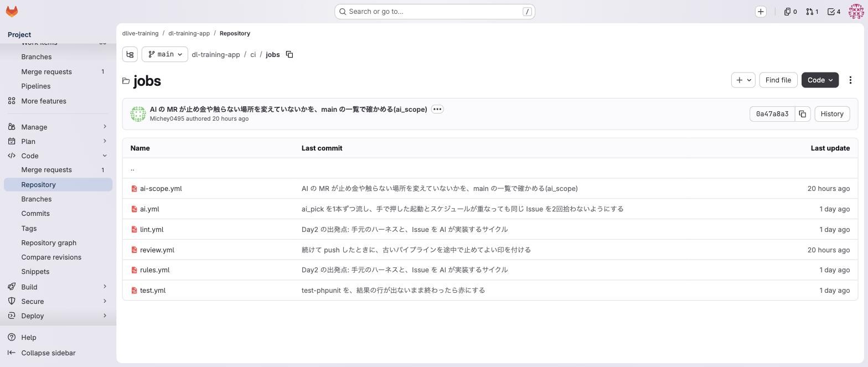Open the to-do list counter

[x=834, y=12]
